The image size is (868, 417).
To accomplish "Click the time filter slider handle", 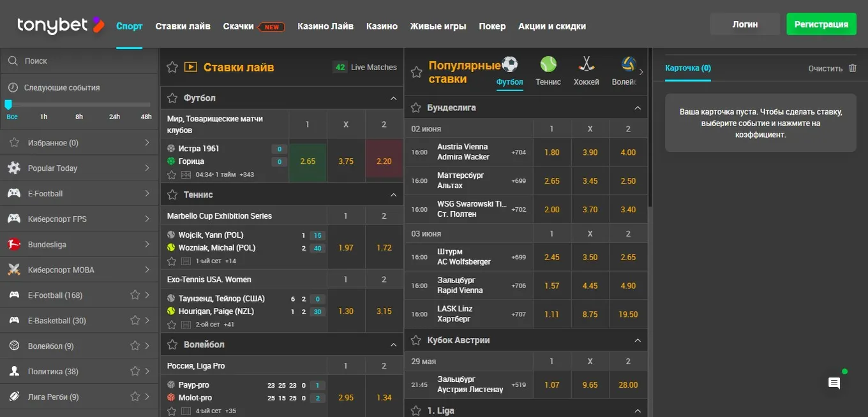I will pos(8,105).
